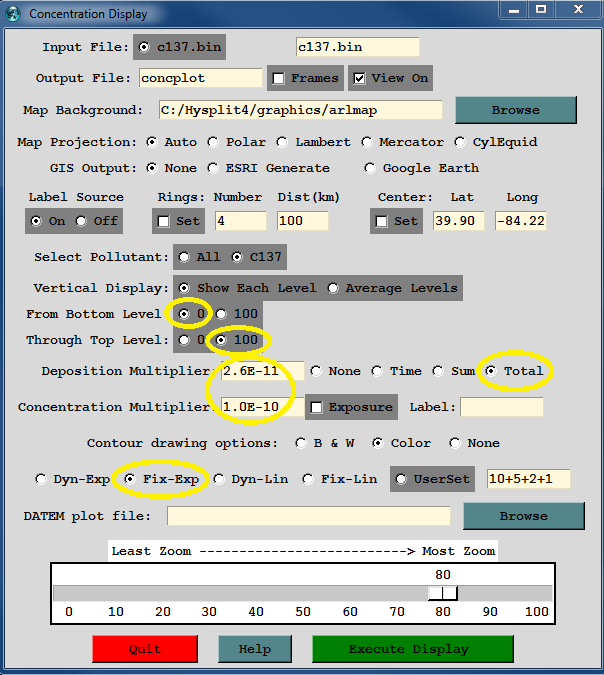Click the Output File name field
Viewport: 604px width, 675px height.
pyautogui.click(x=200, y=78)
